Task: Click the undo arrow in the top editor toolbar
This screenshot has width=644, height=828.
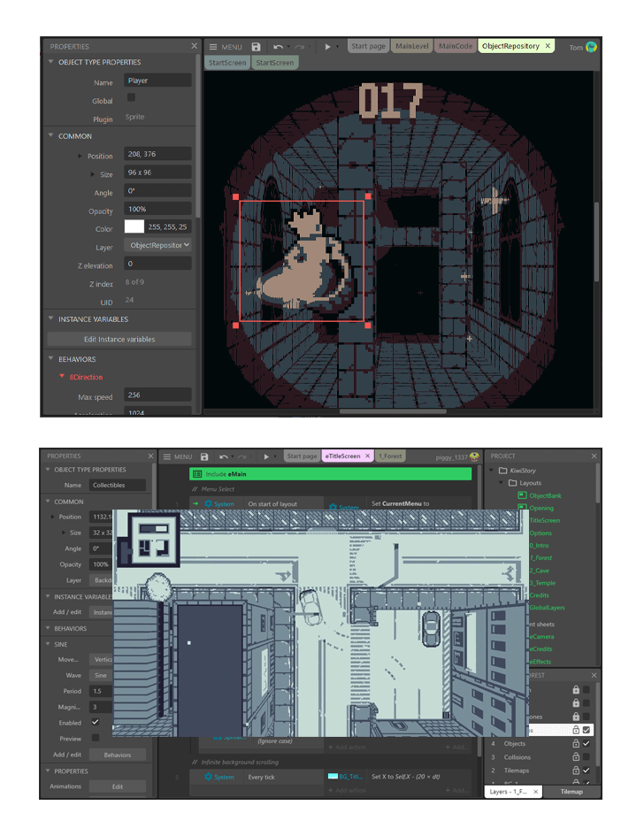Action: coord(279,46)
